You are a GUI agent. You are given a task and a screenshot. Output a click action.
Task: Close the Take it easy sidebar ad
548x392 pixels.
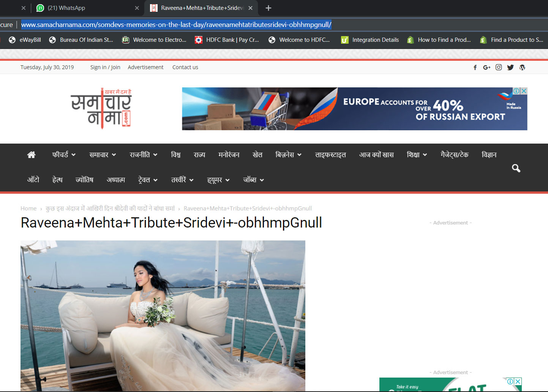pos(518,381)
